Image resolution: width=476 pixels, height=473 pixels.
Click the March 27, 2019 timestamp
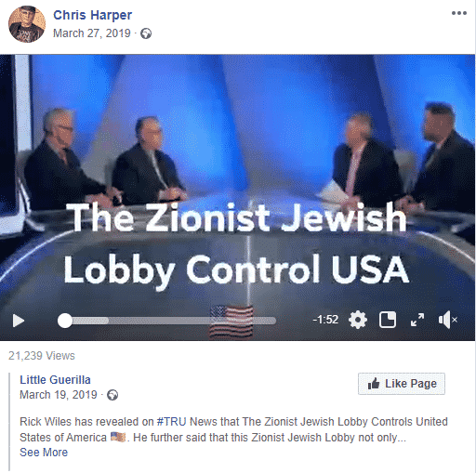pyautogui.click(x=92, y=33)
